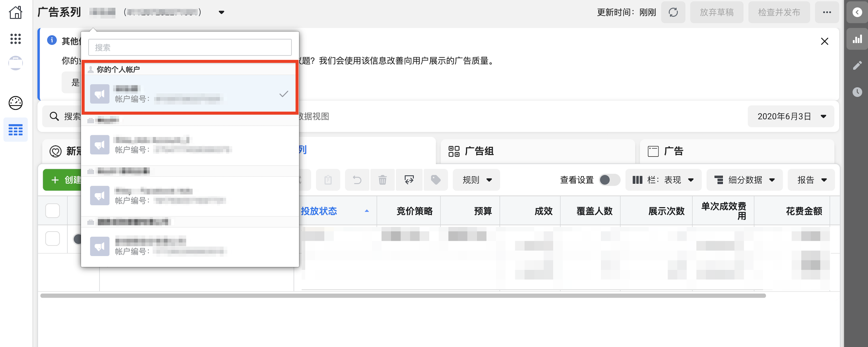Click the undo arrow icon in toolbar
The image size is (868, 347).
[357, 180]
